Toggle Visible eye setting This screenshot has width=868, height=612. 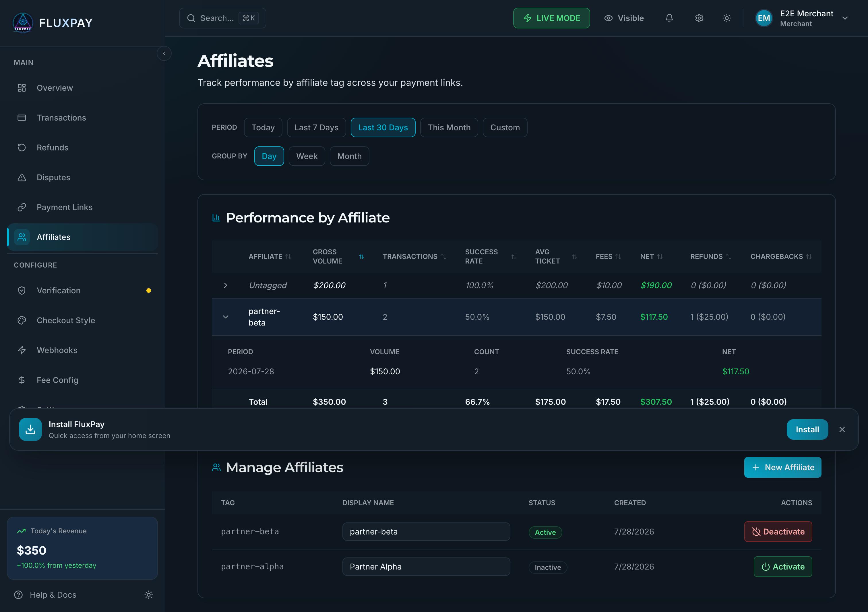624,18
